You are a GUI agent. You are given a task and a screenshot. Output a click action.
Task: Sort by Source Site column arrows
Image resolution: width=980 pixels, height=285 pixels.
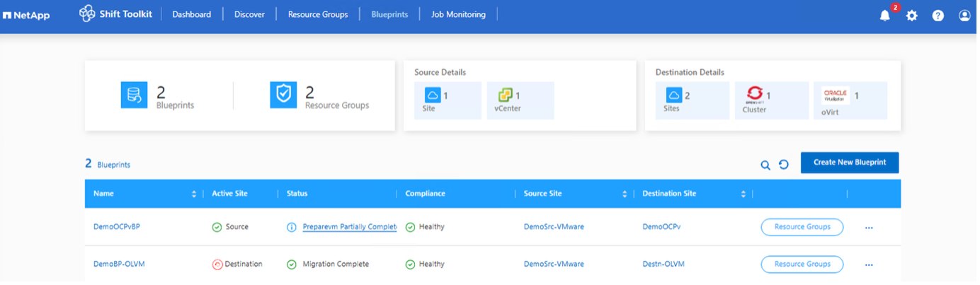click(x=624, y=194)
